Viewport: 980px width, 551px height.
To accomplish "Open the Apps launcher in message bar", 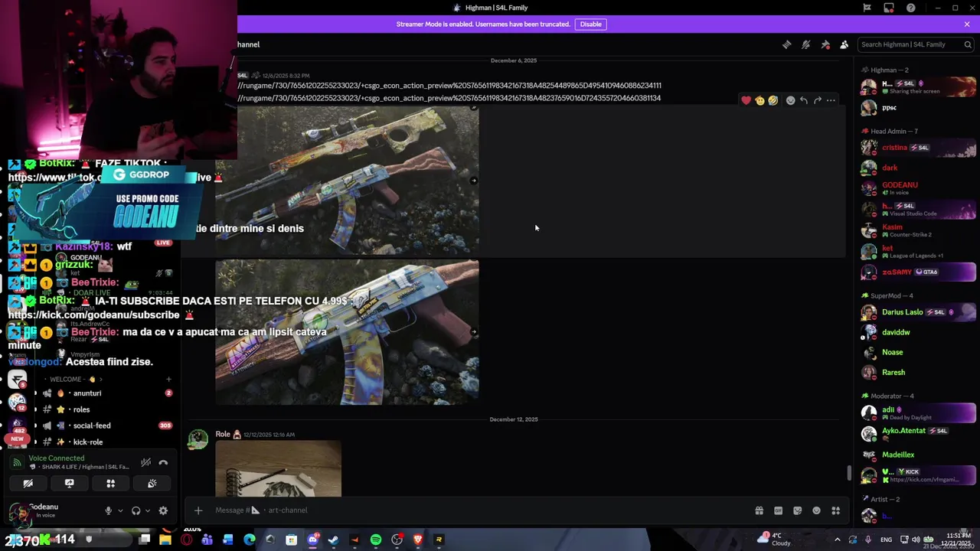I will (835, 510).
